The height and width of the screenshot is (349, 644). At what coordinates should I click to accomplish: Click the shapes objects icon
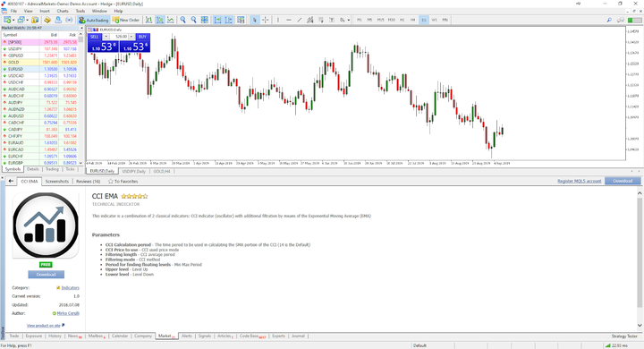(342, 20)
